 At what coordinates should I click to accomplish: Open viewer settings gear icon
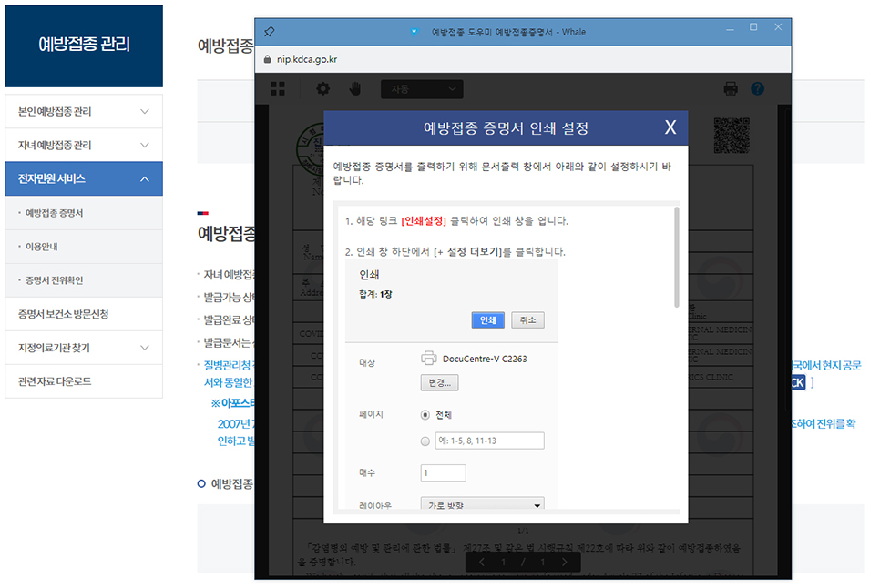point(323,88)
